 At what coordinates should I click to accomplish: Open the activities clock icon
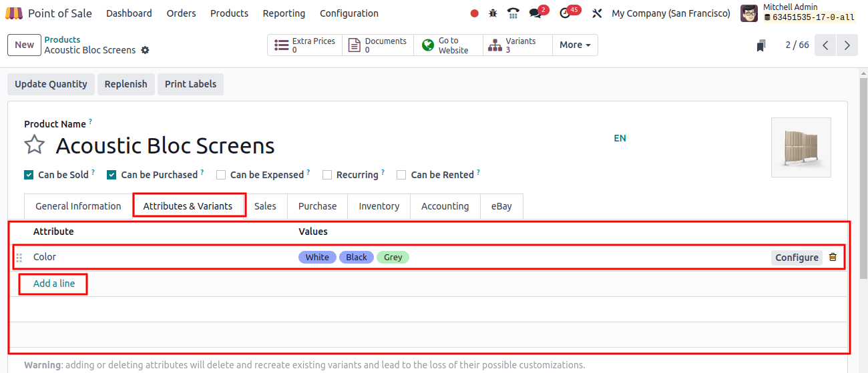(565, 13)
